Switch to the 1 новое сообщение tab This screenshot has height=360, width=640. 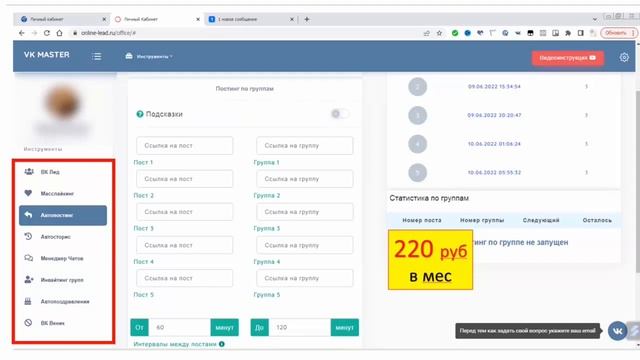pos(251,19)
